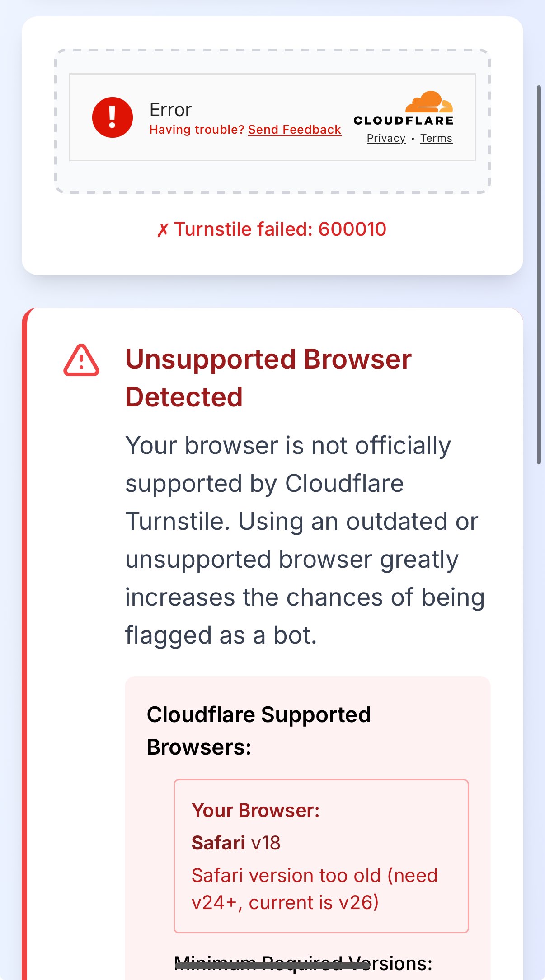Click the CLOUDFLARE wordmark text
Image resolution: width=545 pixels, height=980 pixels.
(x=404, y=121)
